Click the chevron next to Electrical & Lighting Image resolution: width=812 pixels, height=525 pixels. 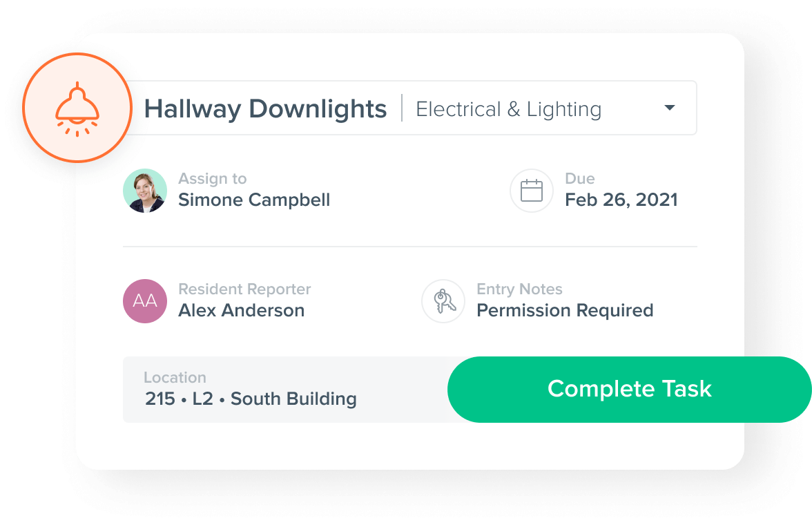[x=668, y=108]
